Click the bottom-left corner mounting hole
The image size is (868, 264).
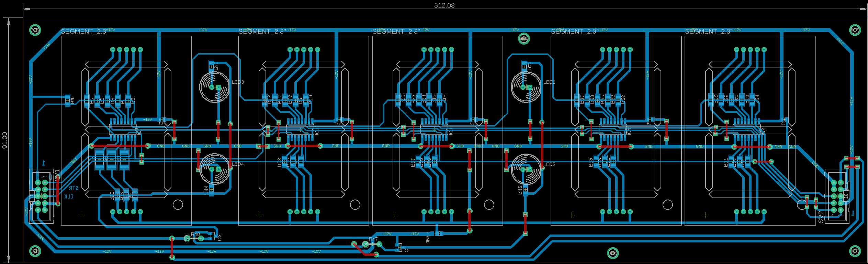[35, 251]
